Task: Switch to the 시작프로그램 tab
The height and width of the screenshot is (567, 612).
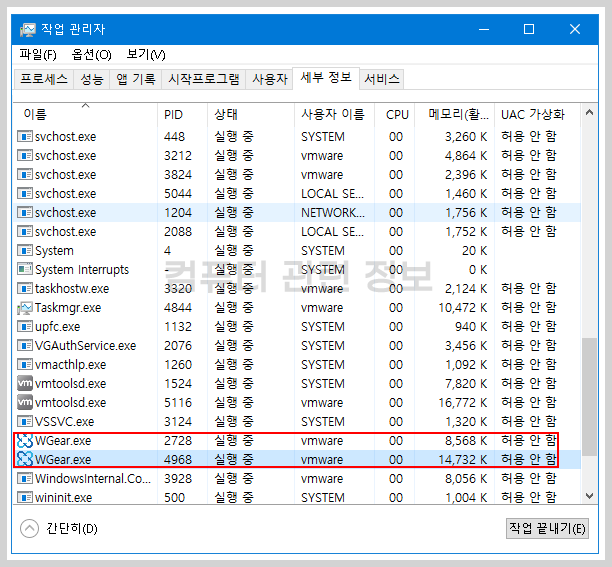Action: tap(204, 80)
